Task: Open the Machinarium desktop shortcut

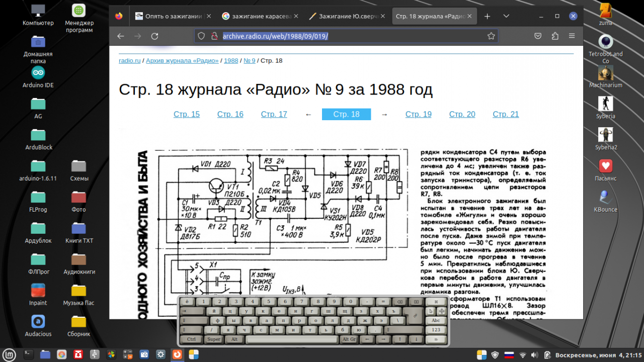Action: pyautogui.click(x=605, y=73)
